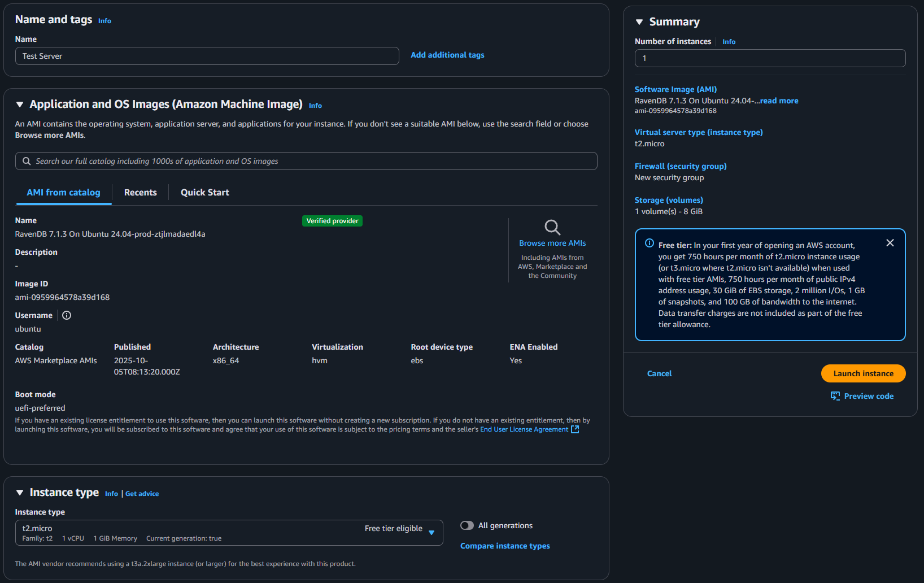924x583 pixels.
Task: Open Info link beside Instance type heading
Action: click(111, 494)
